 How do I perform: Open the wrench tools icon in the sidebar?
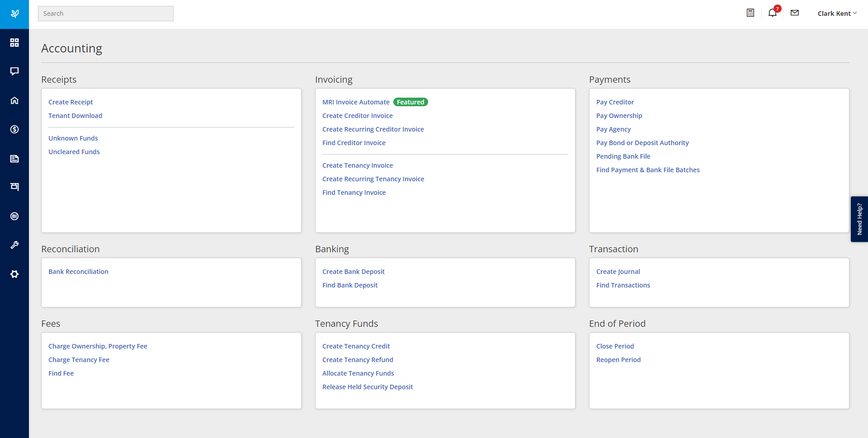[14, 245]
